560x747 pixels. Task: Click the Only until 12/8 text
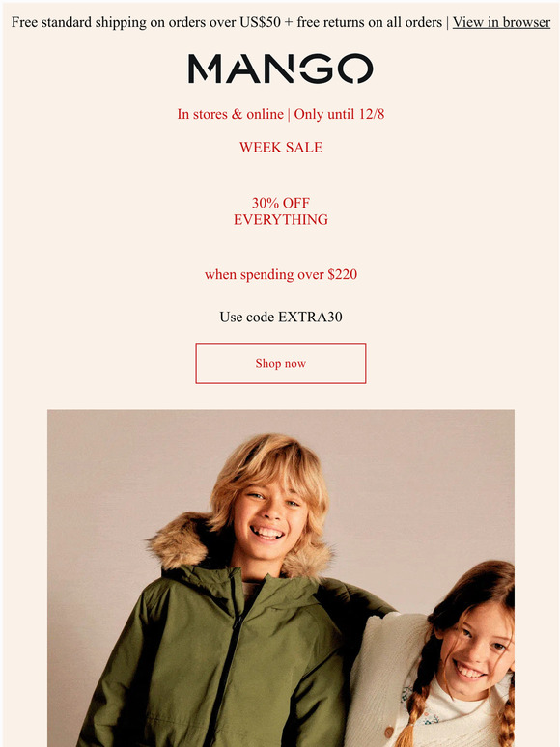(339, 114)
